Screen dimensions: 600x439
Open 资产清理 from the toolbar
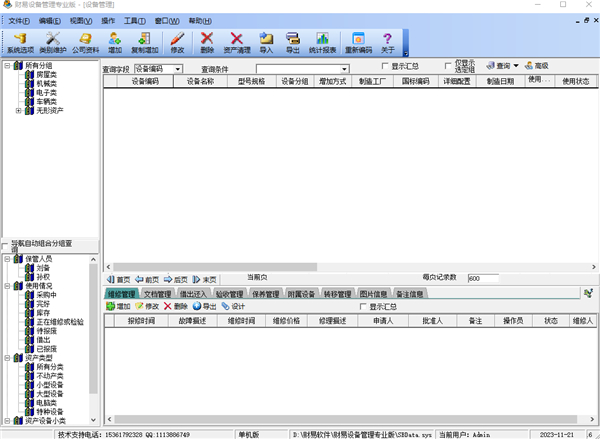coord(237,42)
